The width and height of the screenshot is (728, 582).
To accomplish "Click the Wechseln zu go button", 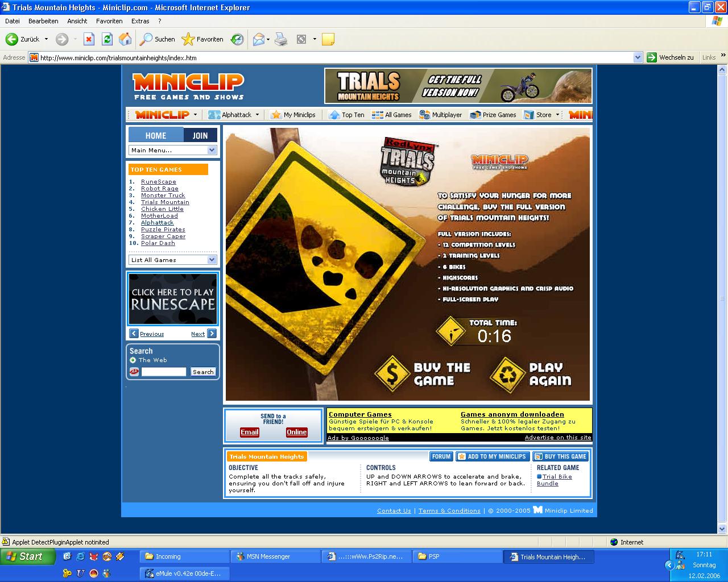I will click(x=671, y=57).
